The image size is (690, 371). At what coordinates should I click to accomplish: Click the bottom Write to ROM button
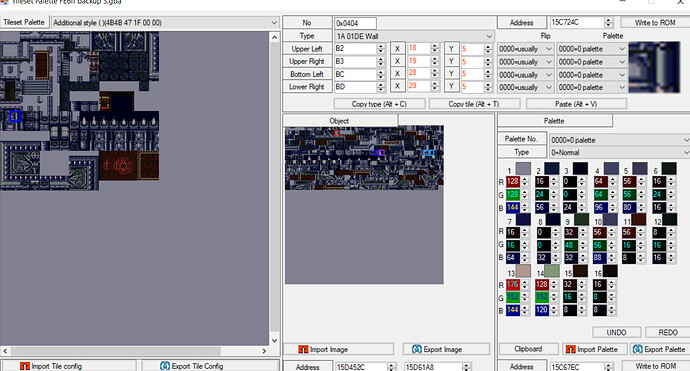[x=655, y=366]
